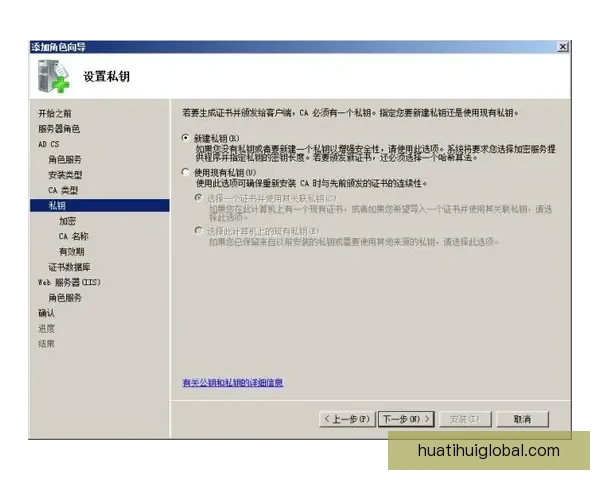Click the 添加角色向导 title bar text
The height and width of the screenshot is (480, 600).
[x=58, y=47]
